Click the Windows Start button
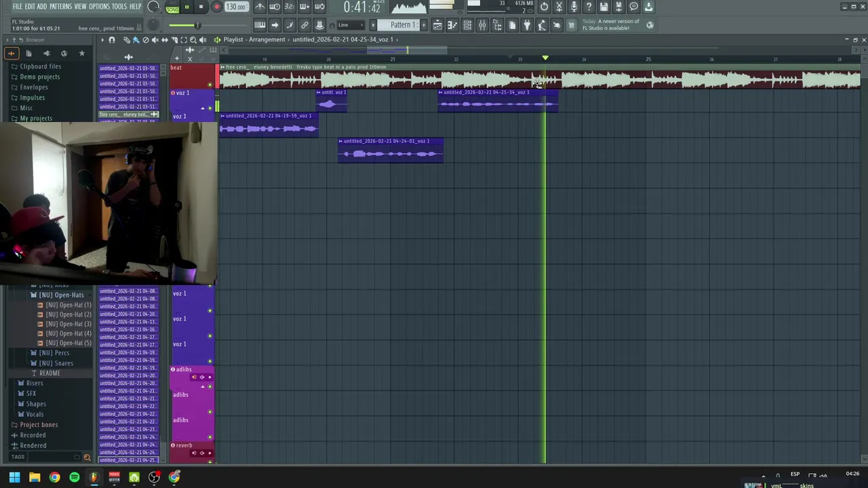The width and height of the screenshot is (868, 488). tap(14, 477)
